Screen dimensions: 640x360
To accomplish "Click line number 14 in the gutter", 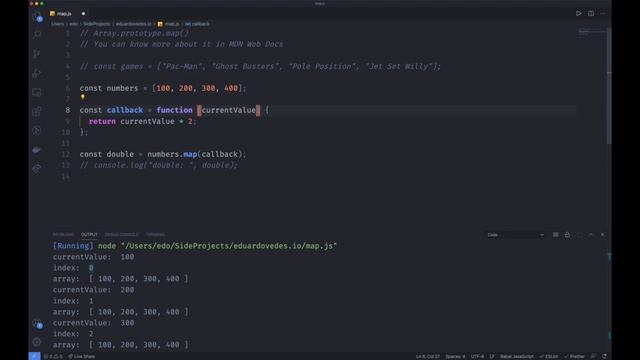I will pos(65,176).
